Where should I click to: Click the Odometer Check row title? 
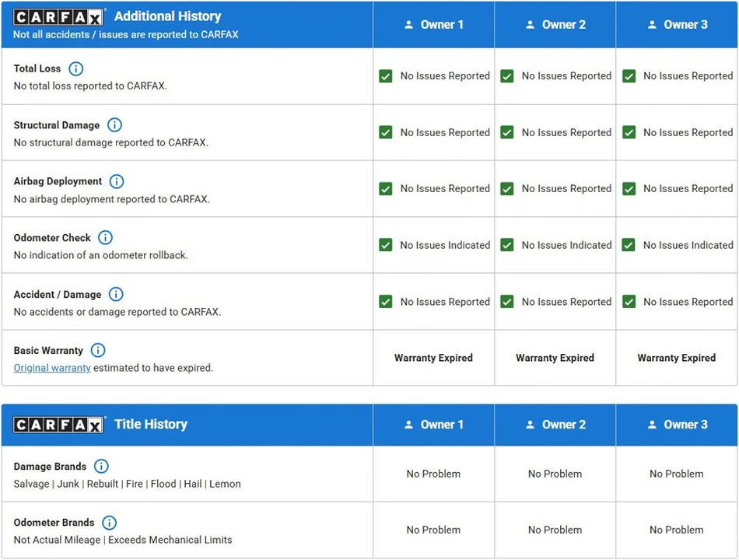click(x=52, y=237)
